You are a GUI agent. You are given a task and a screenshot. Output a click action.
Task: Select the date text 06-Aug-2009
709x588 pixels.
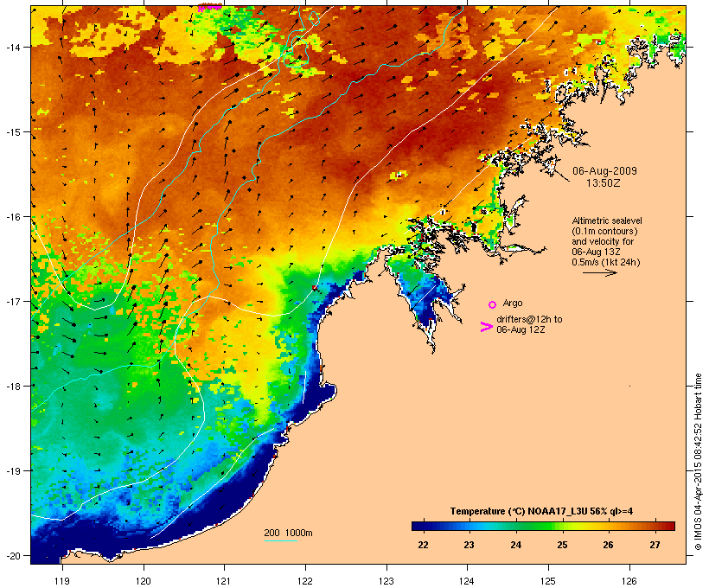point(604,171)
